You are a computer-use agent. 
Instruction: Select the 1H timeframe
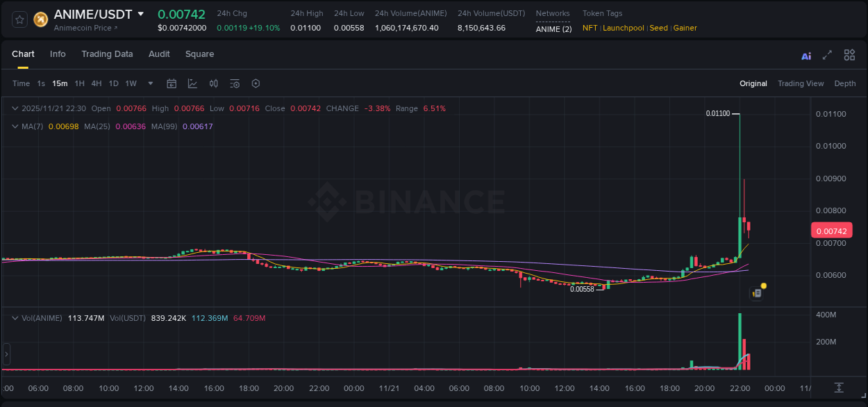(79, 83)
